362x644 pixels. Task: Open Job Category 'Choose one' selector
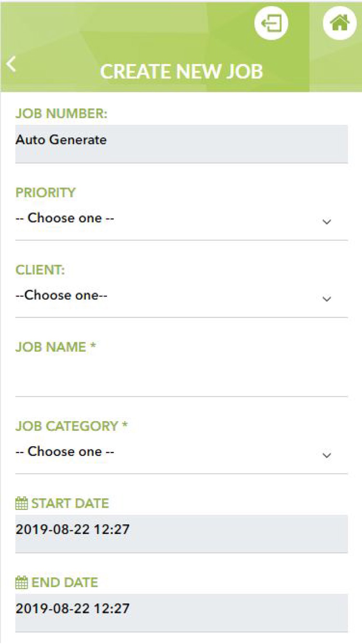point(181,453)
